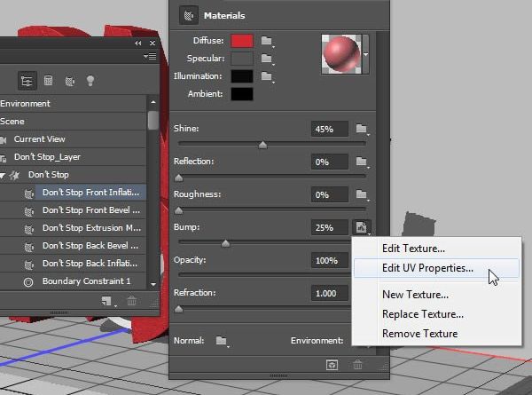Click the Refraction slider handle
Screen dimensions: 532x395
pos(178,309)
